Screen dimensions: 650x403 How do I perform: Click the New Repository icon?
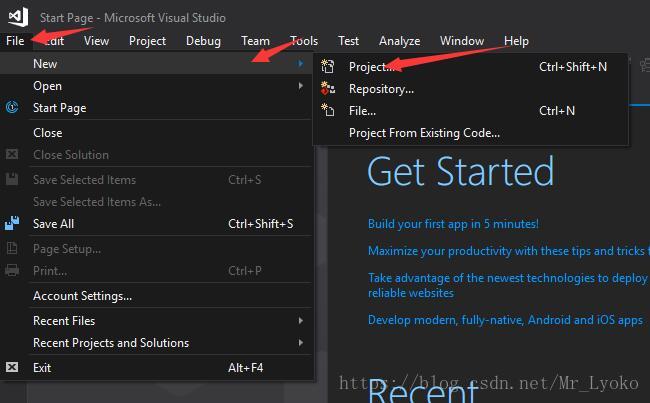click(x=327, y=88)
